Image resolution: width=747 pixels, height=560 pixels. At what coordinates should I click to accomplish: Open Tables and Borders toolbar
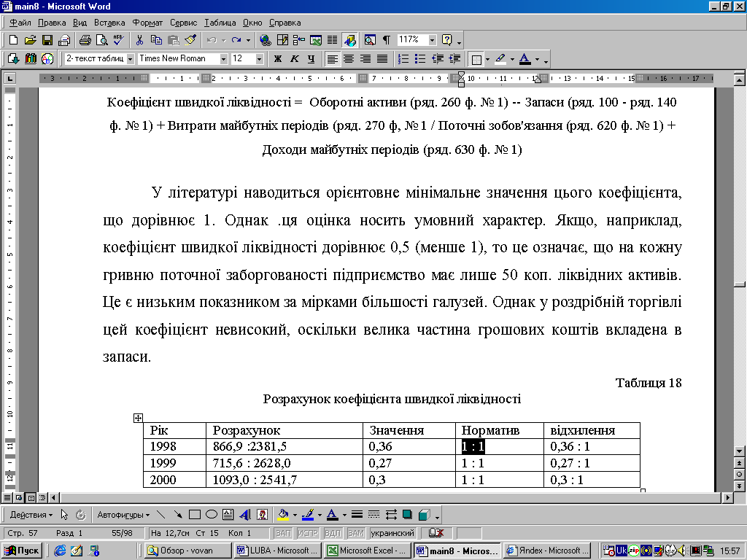282,40
